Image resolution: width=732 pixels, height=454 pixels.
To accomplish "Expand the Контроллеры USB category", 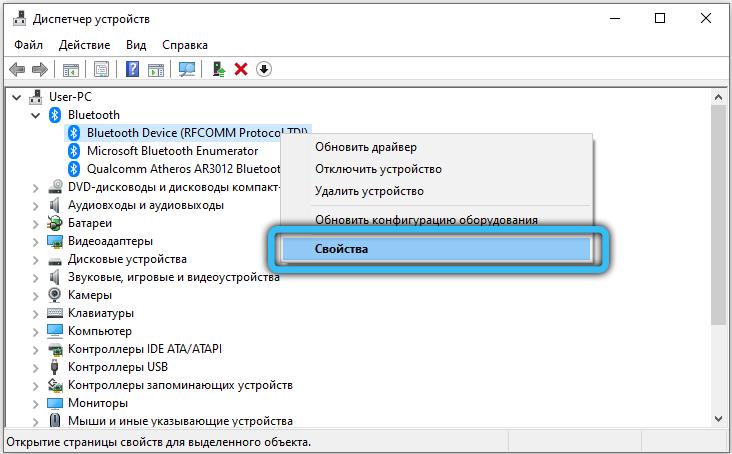I will coord(36,367).
